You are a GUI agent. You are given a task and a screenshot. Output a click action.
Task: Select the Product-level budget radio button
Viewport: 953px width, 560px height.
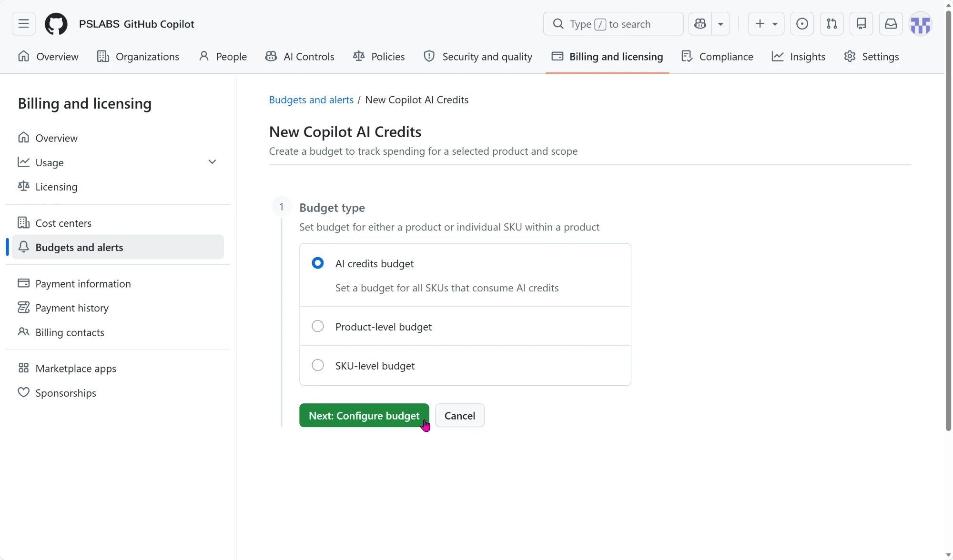317,327
